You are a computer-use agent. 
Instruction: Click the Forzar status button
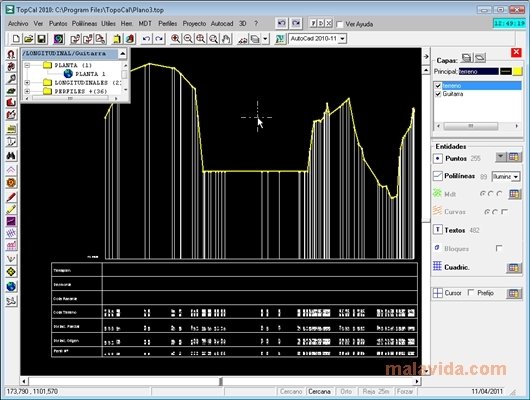[405, 392]
